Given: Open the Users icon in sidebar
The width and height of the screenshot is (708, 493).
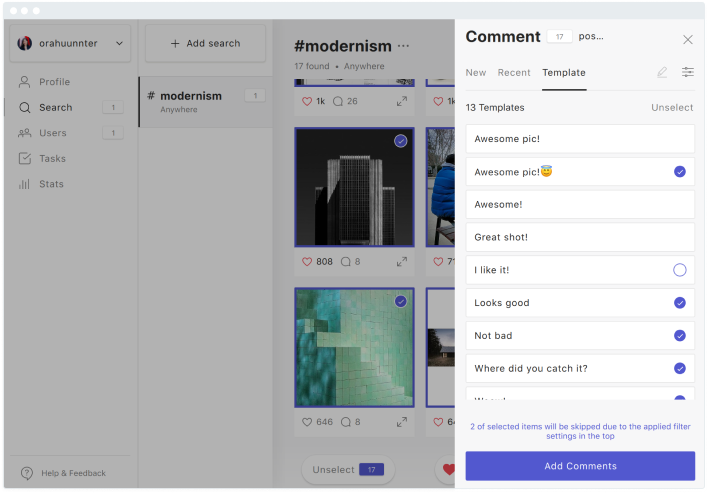Looking at the screenshot, I should tap(24, 133).
